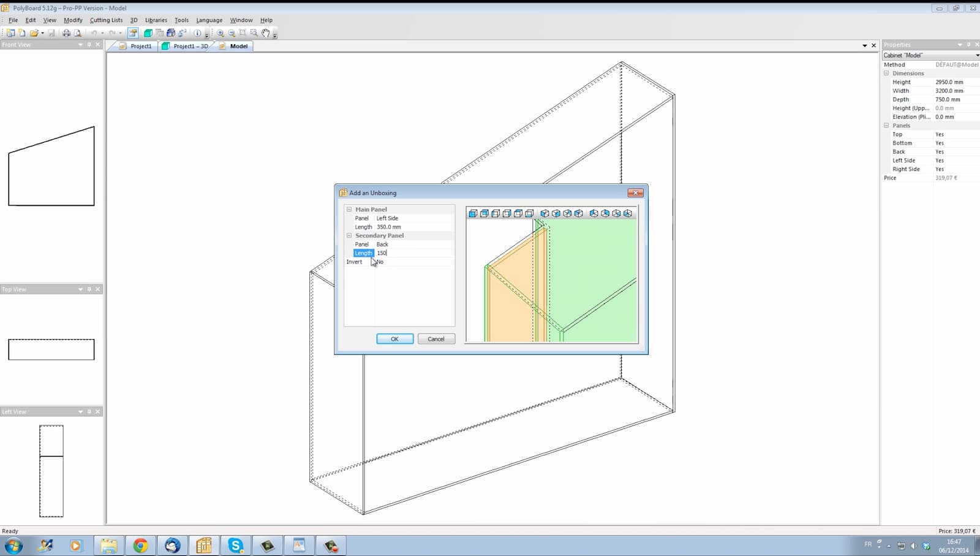Close the active document tab with X
Viewport: 980px width, 556px height.
click(x=874, y=45)
